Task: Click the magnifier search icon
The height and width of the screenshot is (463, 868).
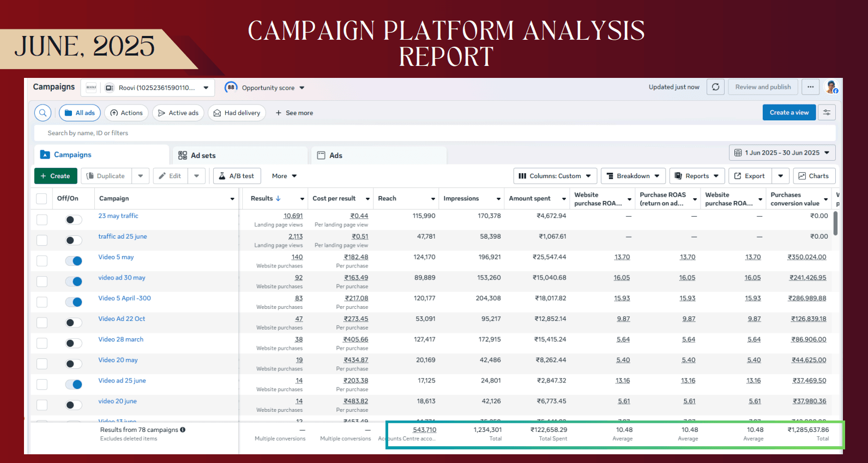Action: 43,113
